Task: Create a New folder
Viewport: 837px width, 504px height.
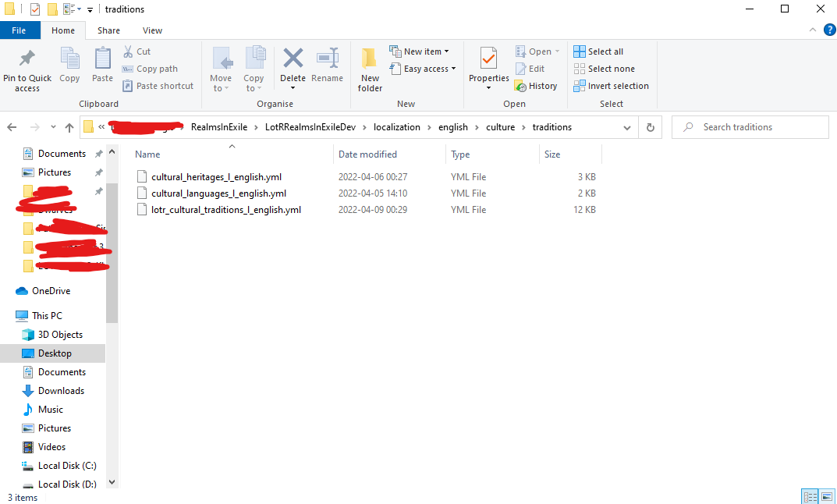Action: point(370,69)
